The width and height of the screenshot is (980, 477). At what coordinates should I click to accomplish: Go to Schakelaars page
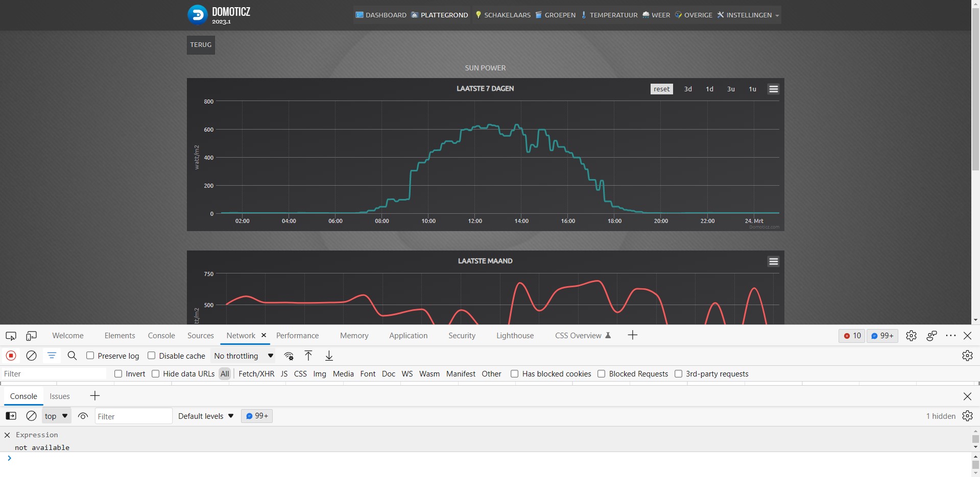point(503,15)
